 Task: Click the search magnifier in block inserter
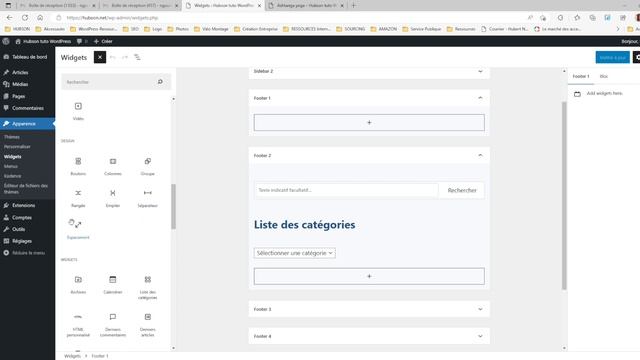[160, 82]
